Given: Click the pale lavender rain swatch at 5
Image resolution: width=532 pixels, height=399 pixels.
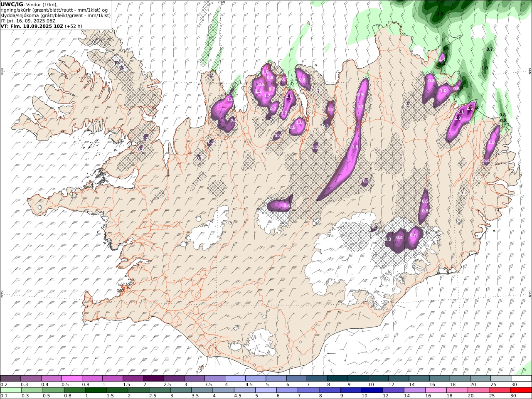Looking at the screenshot, I should (x=265, y=390).
